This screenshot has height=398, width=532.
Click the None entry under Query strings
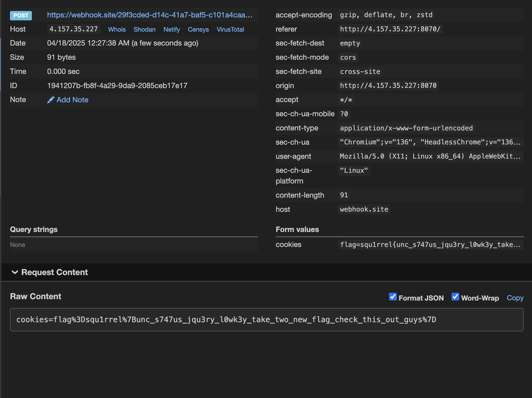[17, 245]
